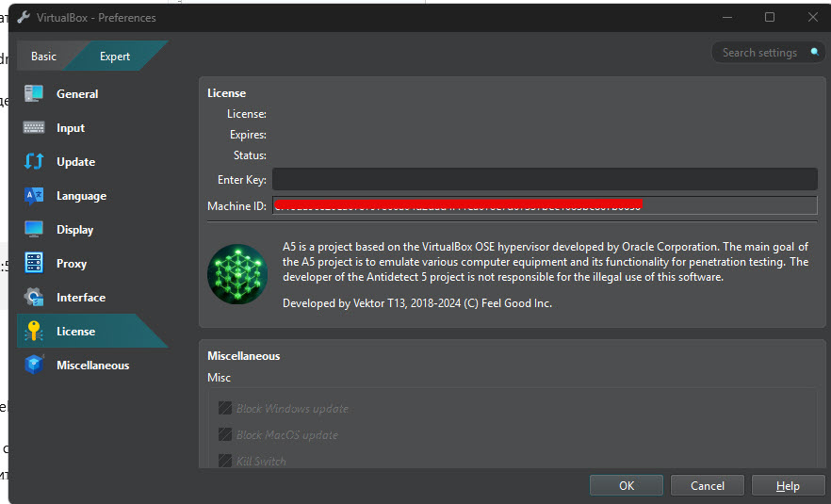Click the Enter Key input field
The image size is (831, 504).
tap(545, 180)
